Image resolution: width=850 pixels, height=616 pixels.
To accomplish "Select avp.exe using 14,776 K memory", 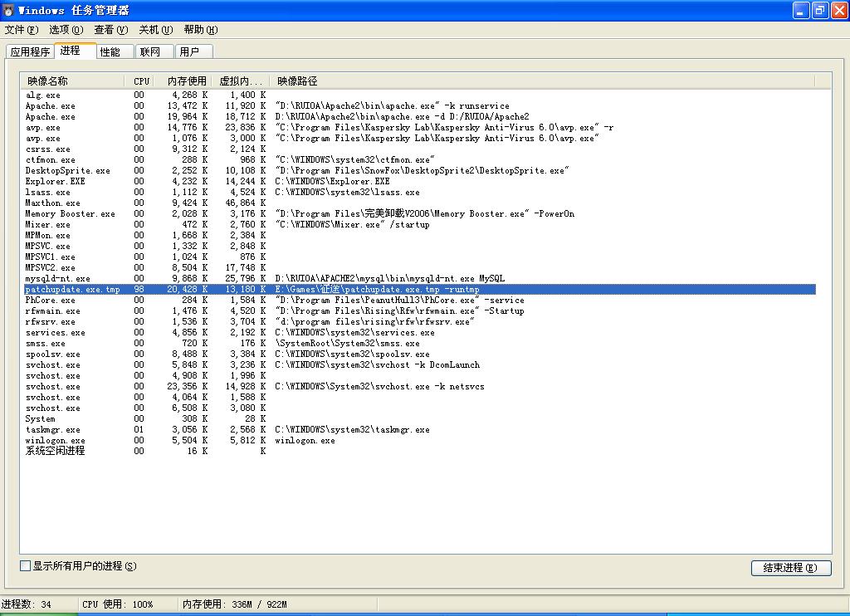I will (420, 127).
